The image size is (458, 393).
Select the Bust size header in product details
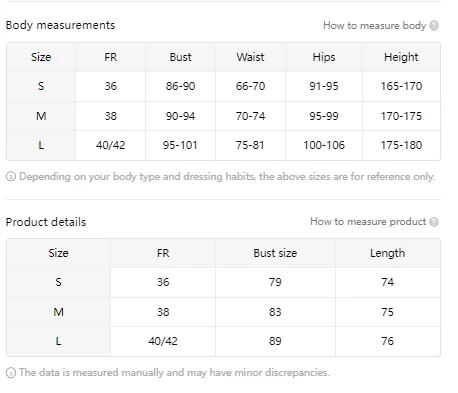(x=275, y=253)
